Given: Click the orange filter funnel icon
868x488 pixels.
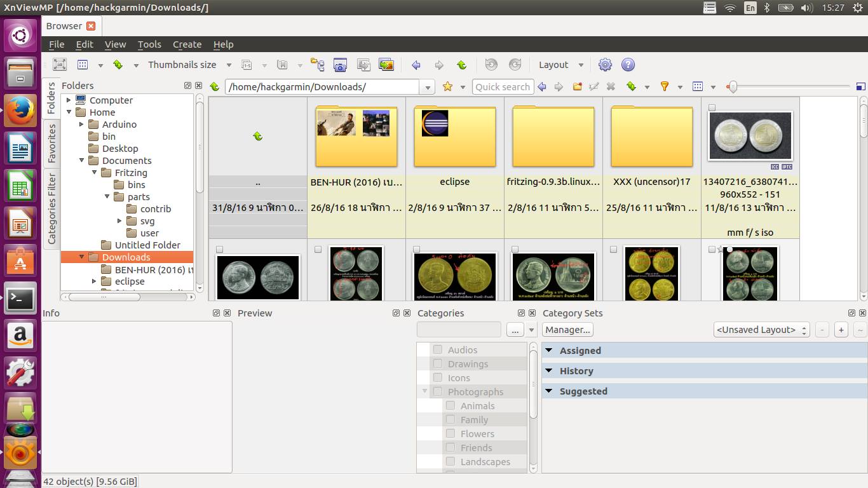Looking at the screenshot, I should pos(665,87).
